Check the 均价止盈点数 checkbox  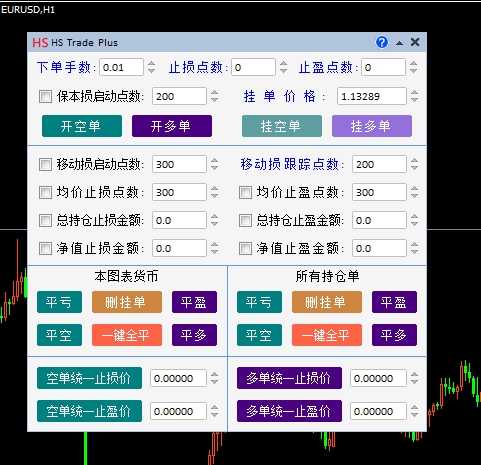pyautogui.click(x=245, y=192)
